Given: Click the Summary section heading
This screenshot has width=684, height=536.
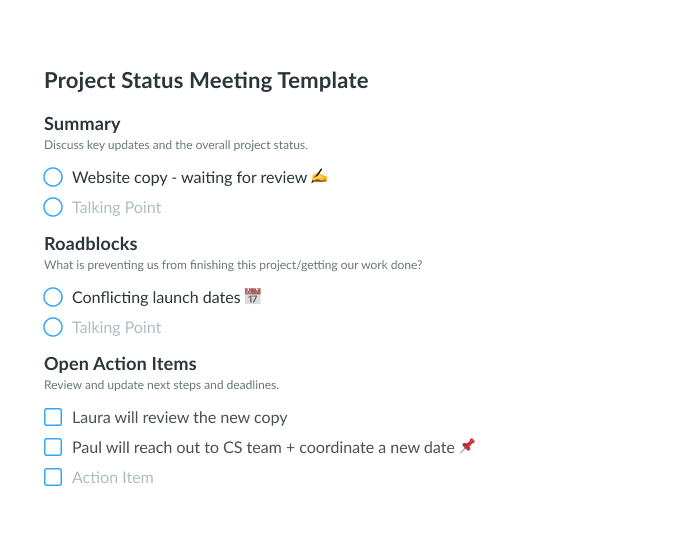Looking at the screenshot, I should pyautogui.click(x=82, y=124).
